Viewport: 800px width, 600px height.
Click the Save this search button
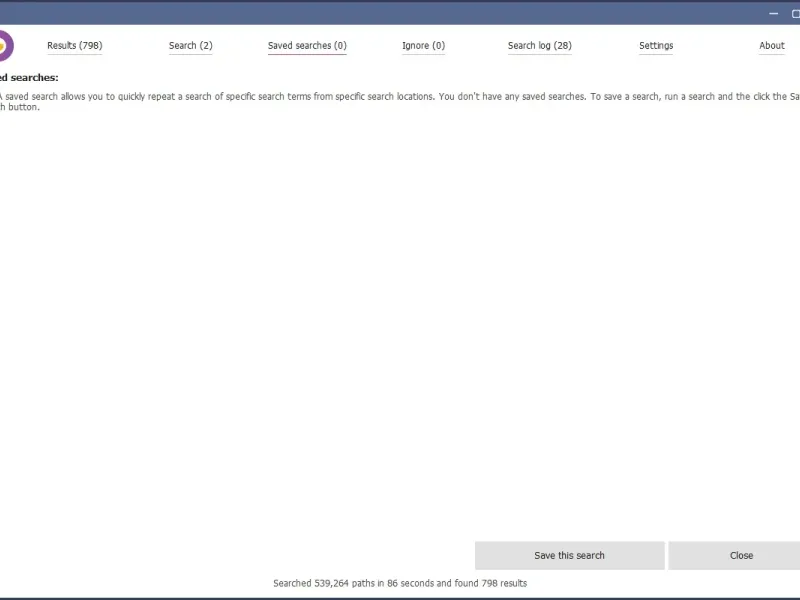pos(569,555)
